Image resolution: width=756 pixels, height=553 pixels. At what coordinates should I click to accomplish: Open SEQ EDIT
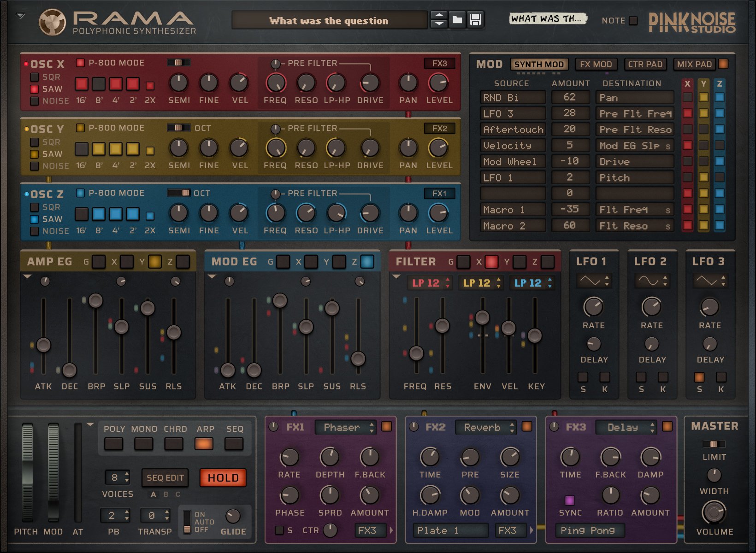[165, 478]
